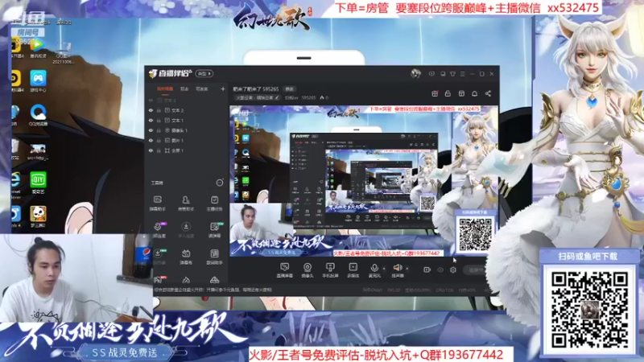
Task: Select the 图片 1 source row
Action: (x=187, y=140)
